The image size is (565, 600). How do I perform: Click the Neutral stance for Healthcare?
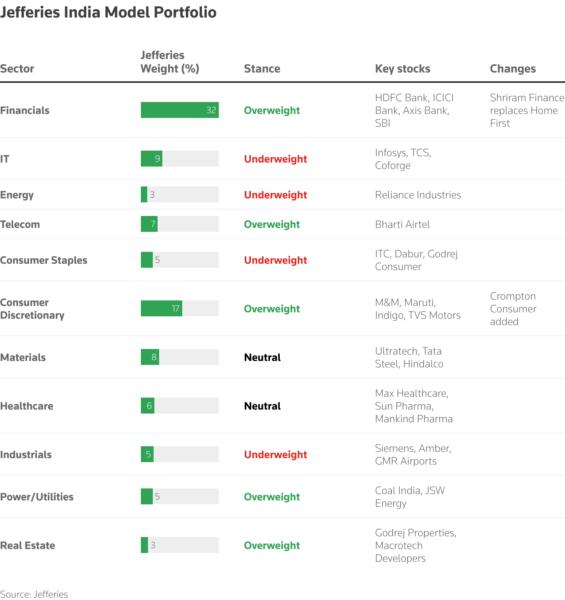pyautogui.click(x=262, y=406)
